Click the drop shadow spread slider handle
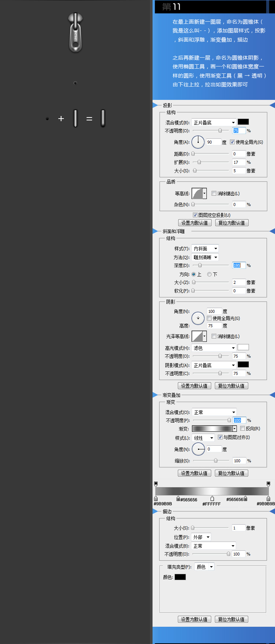The width and height of the screenshot is (275, 644). pos(199,162)
